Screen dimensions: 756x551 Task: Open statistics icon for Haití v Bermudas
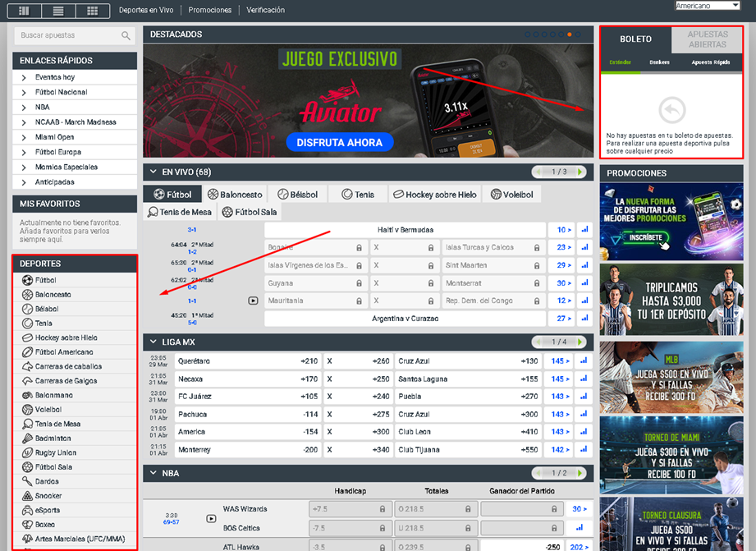pyautogui.click(x=584, y=230)
